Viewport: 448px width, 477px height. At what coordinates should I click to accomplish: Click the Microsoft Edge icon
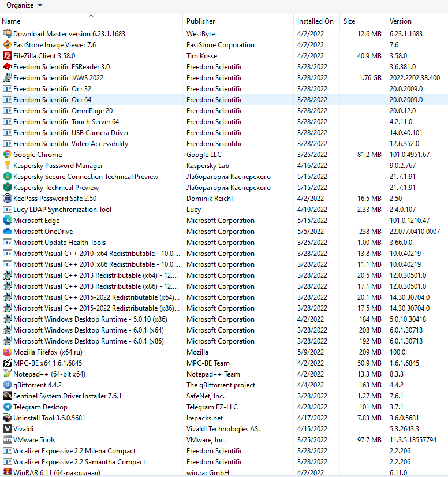[8, 220]
